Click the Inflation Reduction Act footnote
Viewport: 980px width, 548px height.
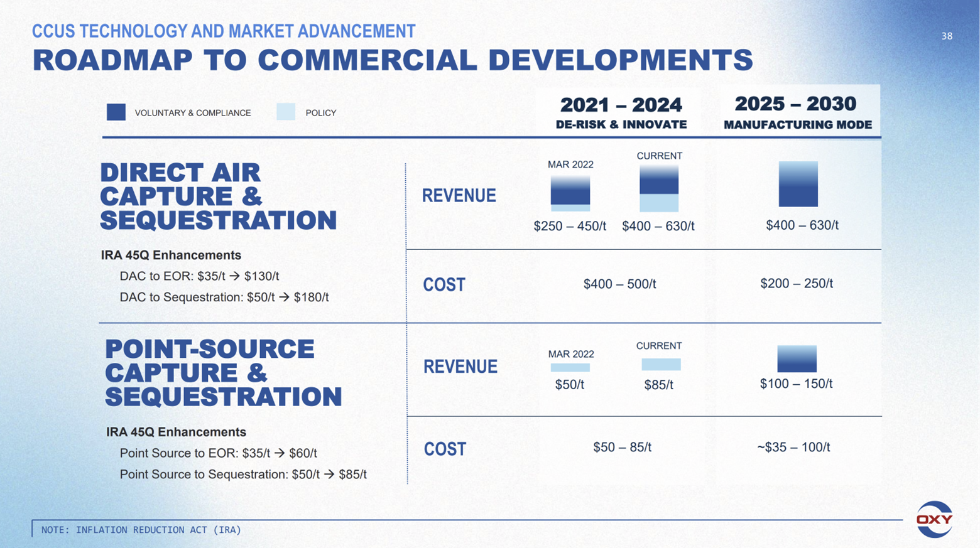tap(141, 530)
